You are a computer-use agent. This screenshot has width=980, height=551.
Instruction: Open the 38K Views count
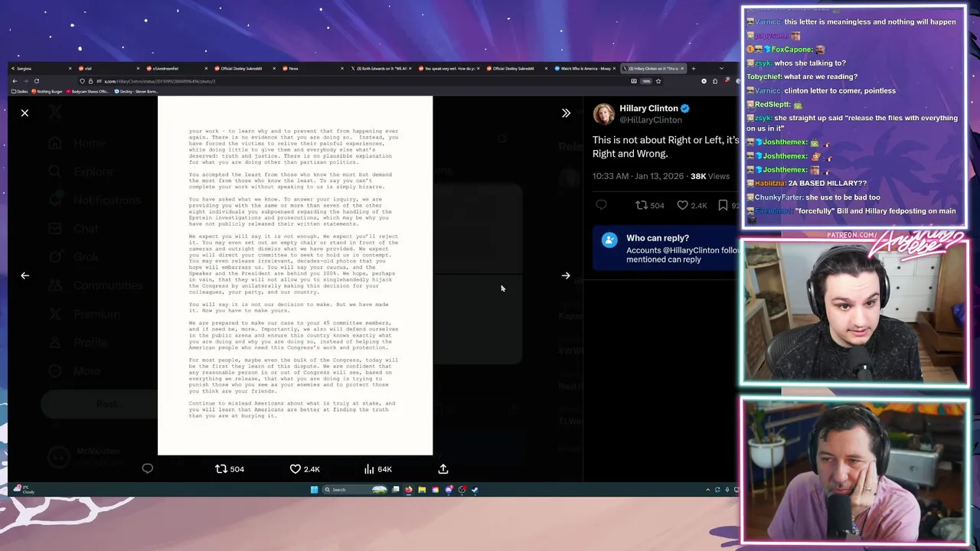[710, 176]
